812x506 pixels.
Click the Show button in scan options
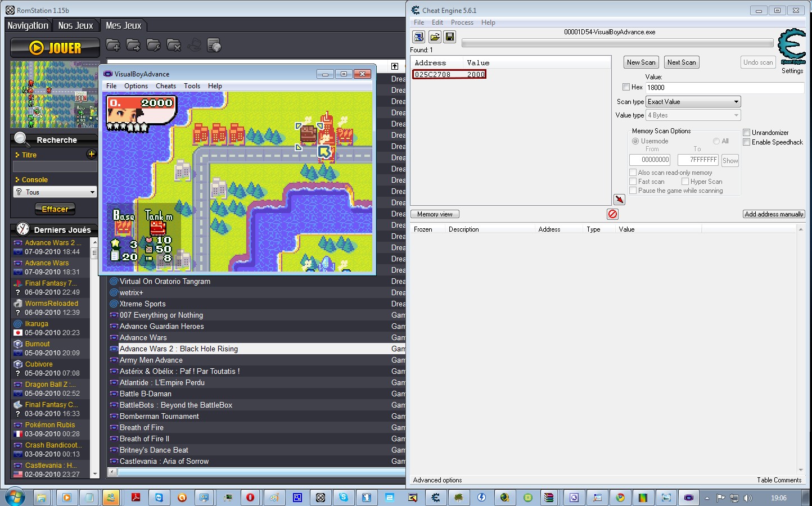[x=730, y=160]
